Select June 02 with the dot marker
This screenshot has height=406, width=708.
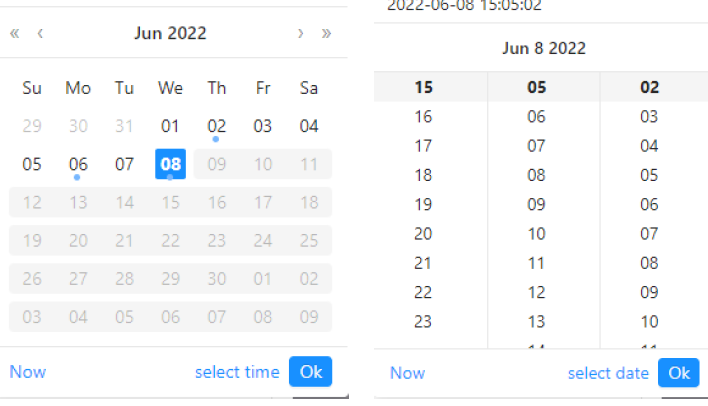216,126
